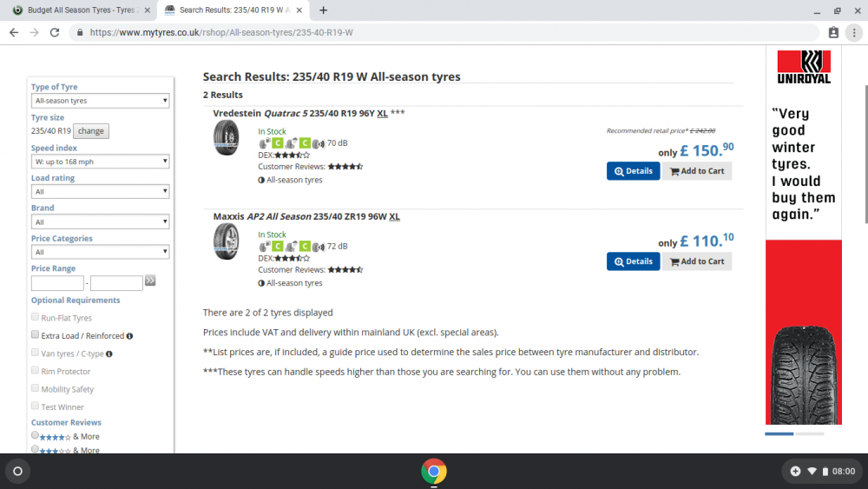
Task: Click the Extra Load / Reinforced info icon
Action: (x=129, y=336)
